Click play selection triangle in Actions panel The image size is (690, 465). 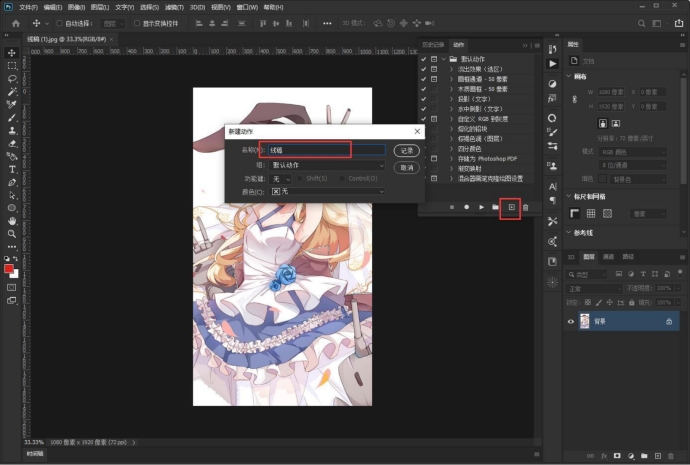point(481,207)
